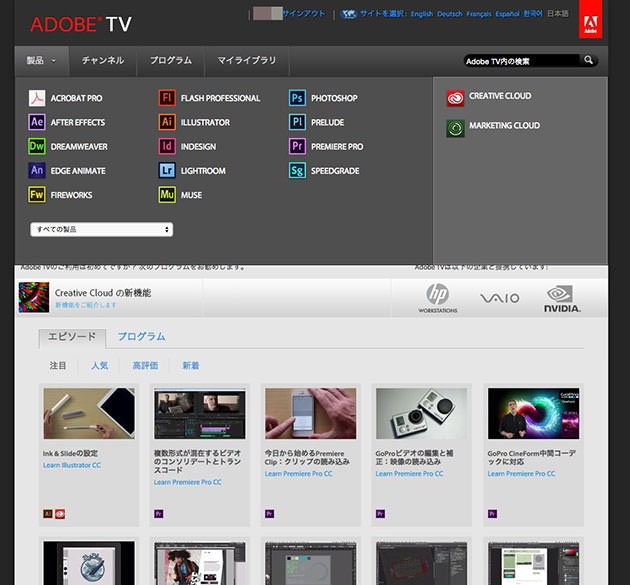Click the Creative Cloud の新機能 title
This screenshot has width=630, height=585.
pyautogui.click(x=103, y=293)
